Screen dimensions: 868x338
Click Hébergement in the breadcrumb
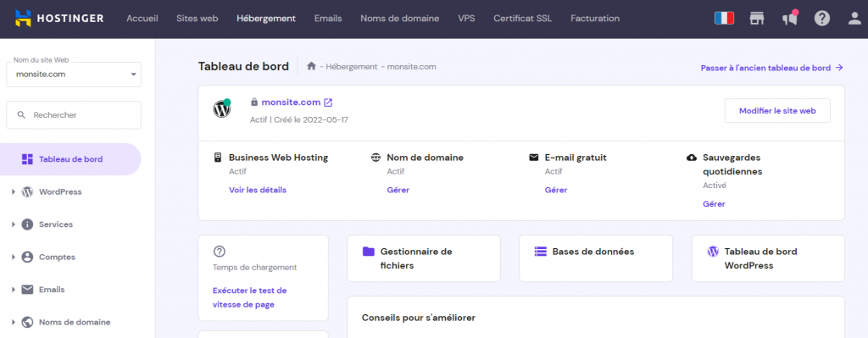pos(352,66)
